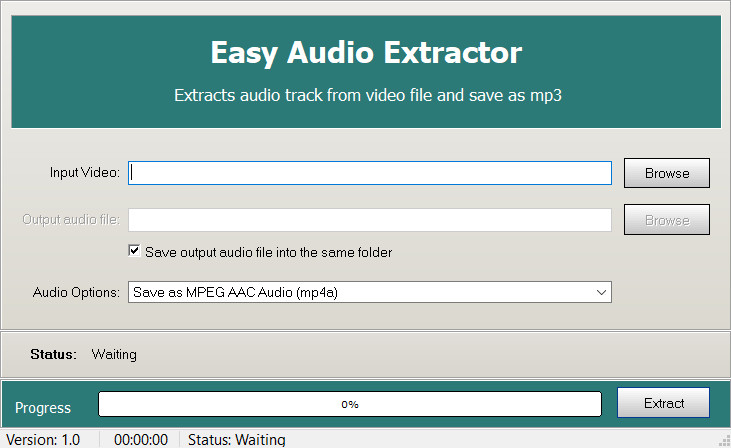Uncheck Save output audio file into same folder

[x=134, y=252]
